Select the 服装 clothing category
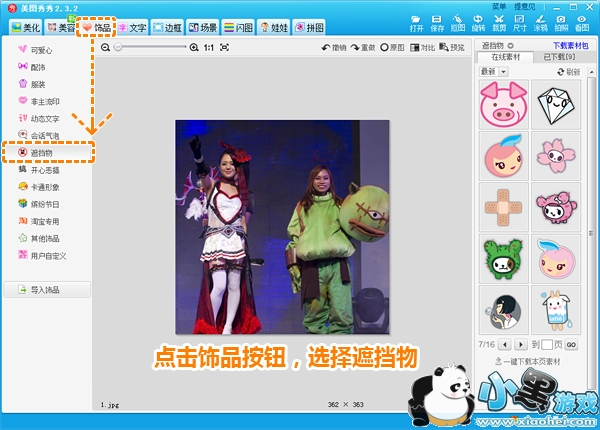 pos(32,84)
